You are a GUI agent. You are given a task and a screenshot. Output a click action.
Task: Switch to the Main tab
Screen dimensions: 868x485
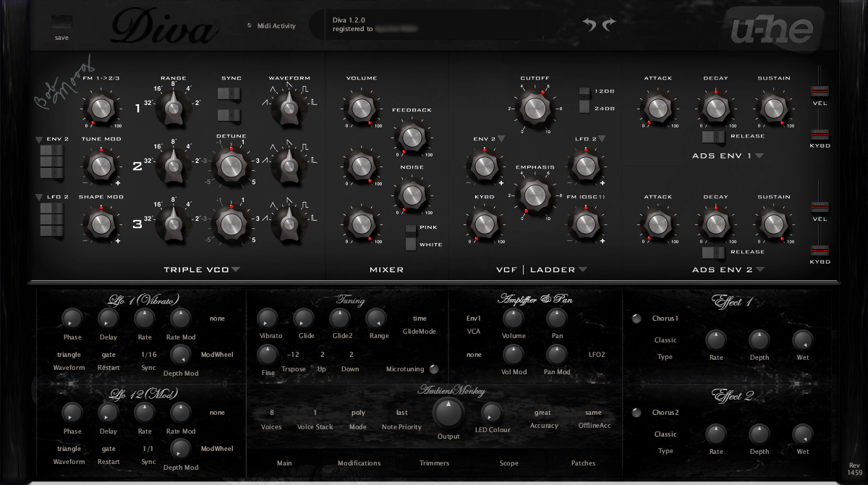[284, 463]
